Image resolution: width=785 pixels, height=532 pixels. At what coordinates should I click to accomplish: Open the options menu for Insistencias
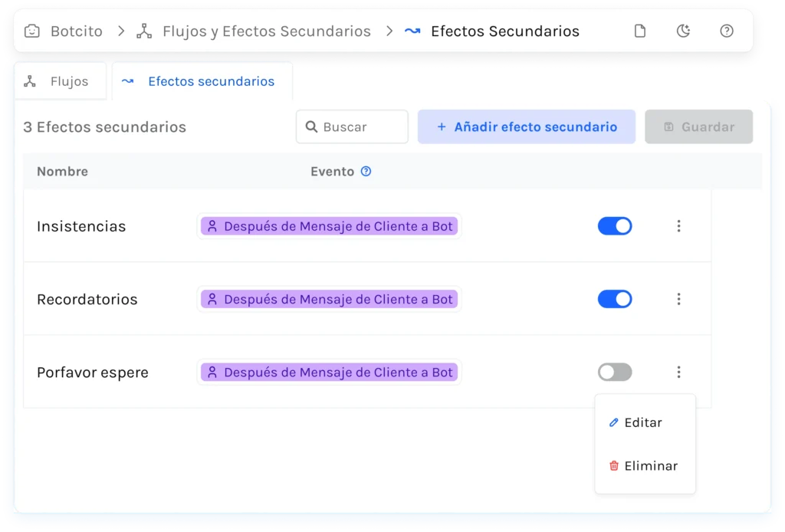tap(678, 226)
